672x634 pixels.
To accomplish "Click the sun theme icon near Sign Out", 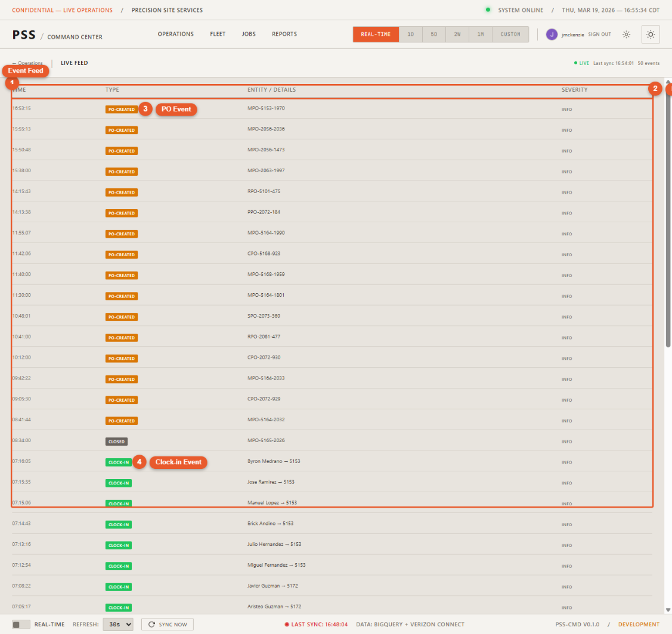I will (626, 35).
